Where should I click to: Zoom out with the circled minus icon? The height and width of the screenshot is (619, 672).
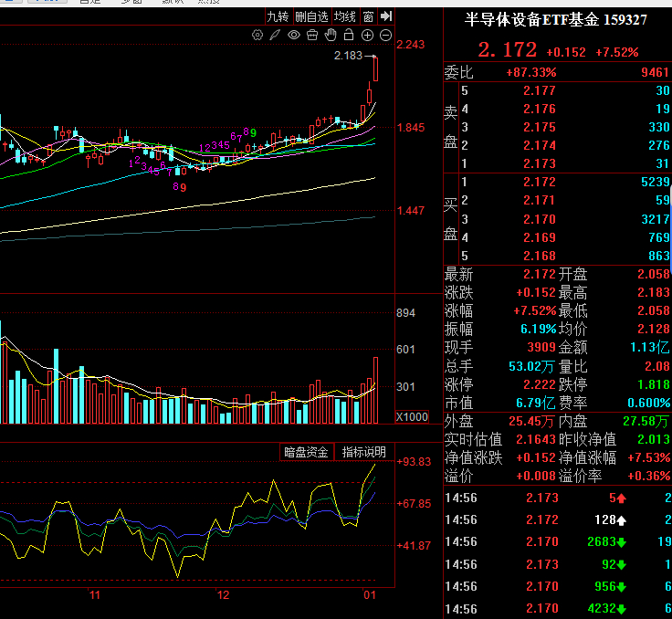pos(385,36)
